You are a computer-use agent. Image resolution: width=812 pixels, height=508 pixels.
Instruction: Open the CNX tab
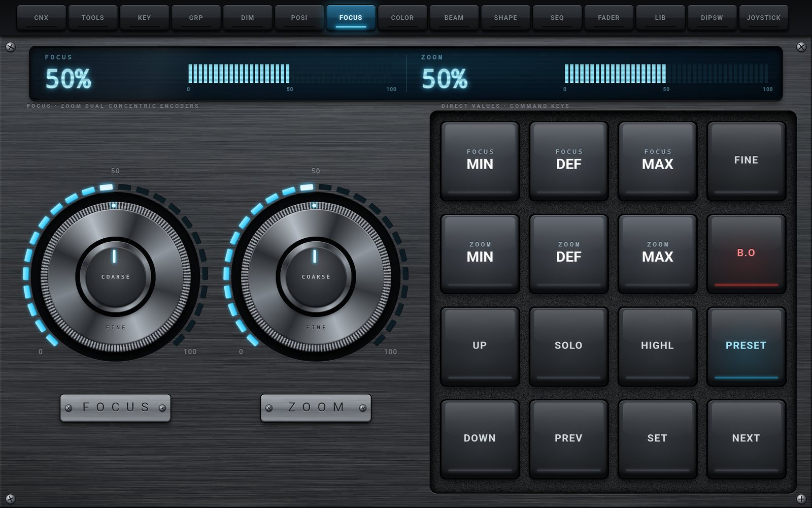pos(41,18)
